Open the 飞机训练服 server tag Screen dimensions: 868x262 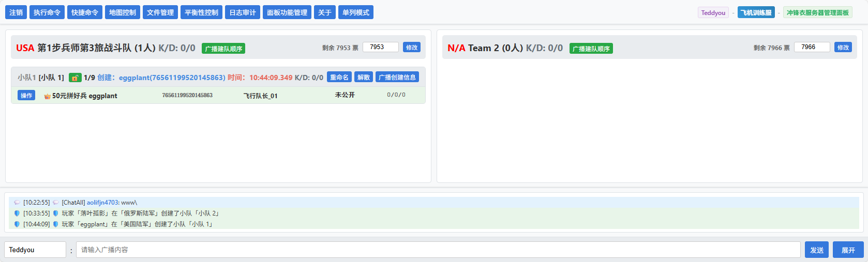point(756,13)
